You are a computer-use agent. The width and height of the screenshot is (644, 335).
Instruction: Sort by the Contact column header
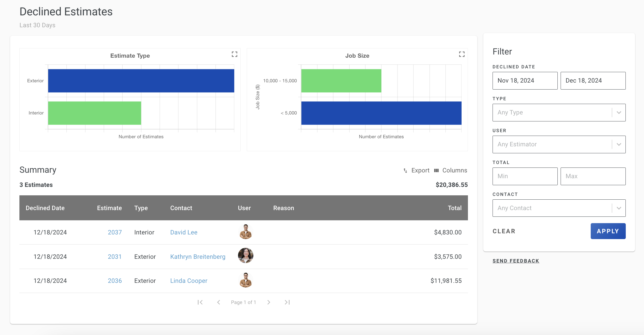[x=181, y=208]
